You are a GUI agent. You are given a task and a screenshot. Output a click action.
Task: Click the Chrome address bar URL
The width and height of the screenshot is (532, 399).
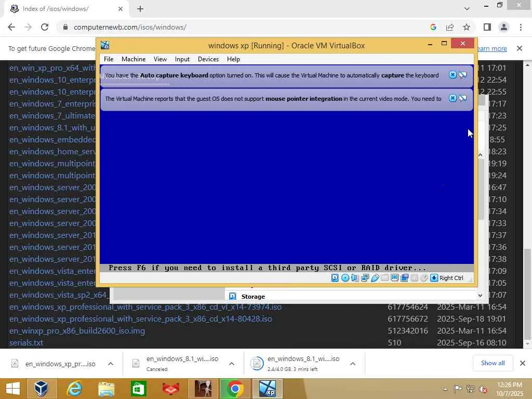pos(130,27)
